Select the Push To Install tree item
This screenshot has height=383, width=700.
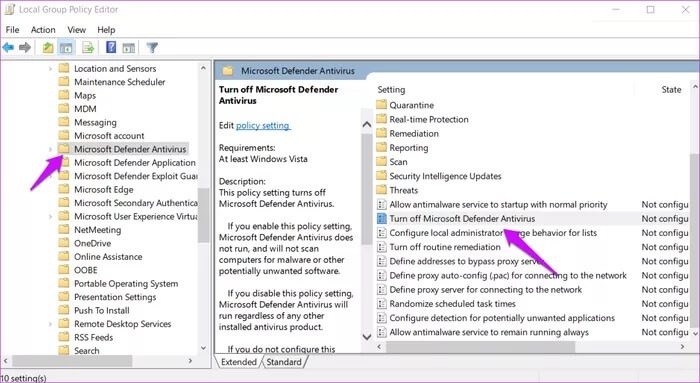(x=102, y=310)
